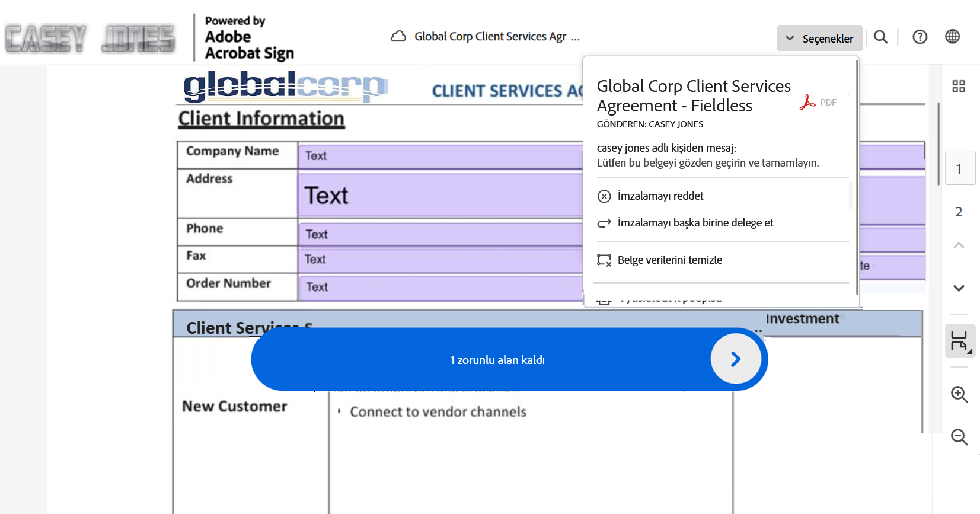Click the globe language icon
The image size is (980, 514).
(x=952, y=37)
